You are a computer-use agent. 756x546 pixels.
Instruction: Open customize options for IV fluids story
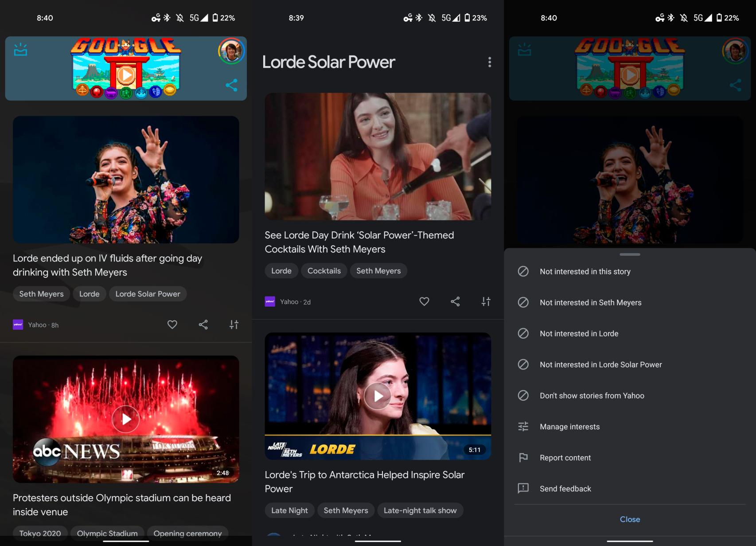tap(234, 325)
